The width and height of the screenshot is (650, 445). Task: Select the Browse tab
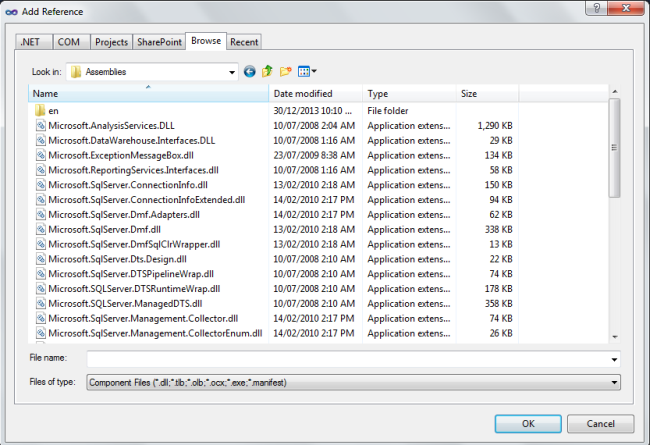206,41
